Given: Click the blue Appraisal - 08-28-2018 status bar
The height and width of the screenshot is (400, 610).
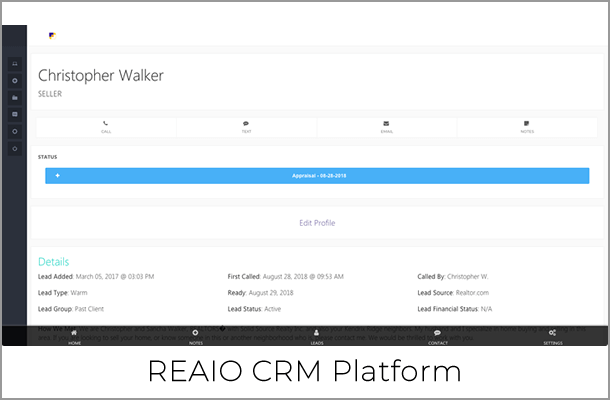Looking at the screenshot, I should [x=317, y=175].
